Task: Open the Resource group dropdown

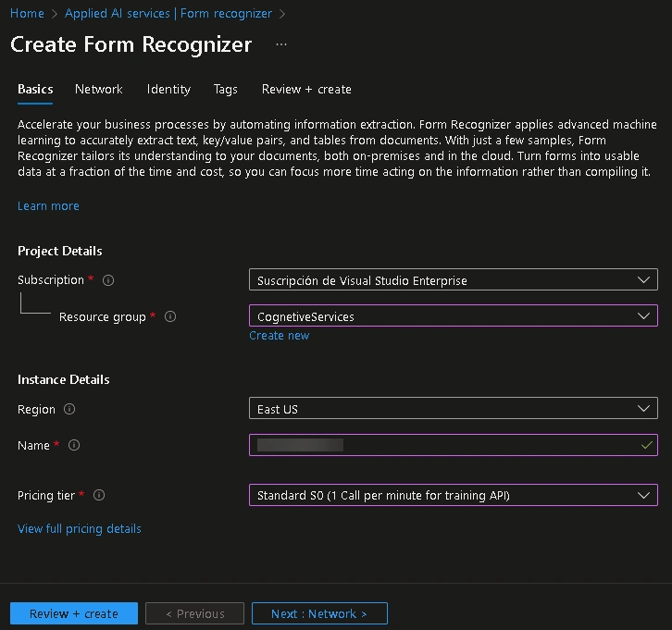Action: click(x=454, y=315)
